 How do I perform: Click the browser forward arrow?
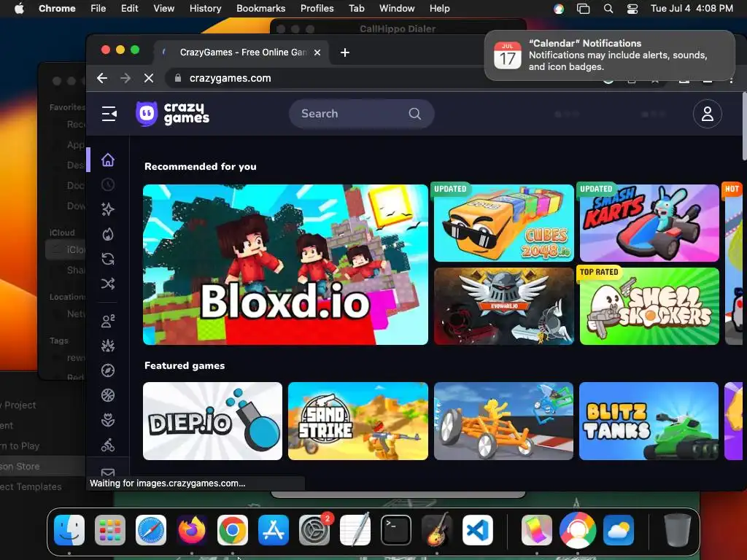(x=125, y=78)
